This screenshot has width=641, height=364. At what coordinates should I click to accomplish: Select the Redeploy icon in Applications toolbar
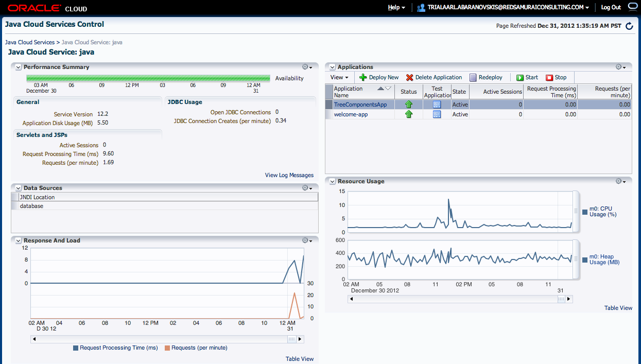click(x=474, y=77)
